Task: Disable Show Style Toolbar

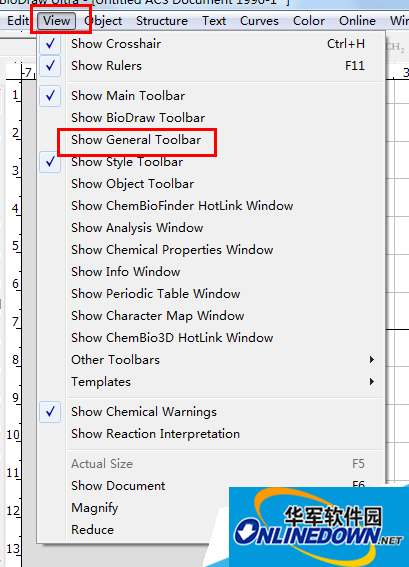Action: pyautogui.click(x=50, y=162)
